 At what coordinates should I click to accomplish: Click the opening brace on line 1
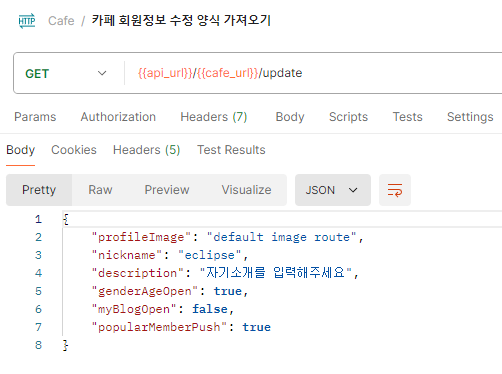point(66,219)
